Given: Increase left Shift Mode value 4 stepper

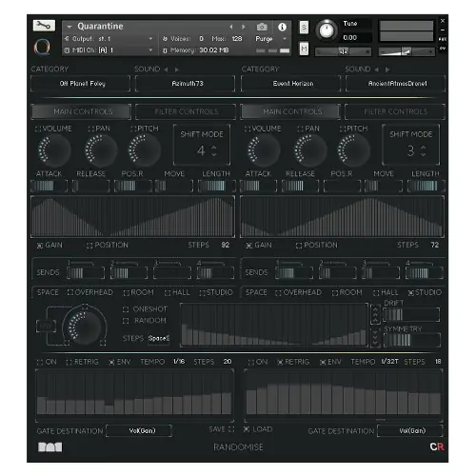Looking at the screenshot, I should (x=214, y=148).
